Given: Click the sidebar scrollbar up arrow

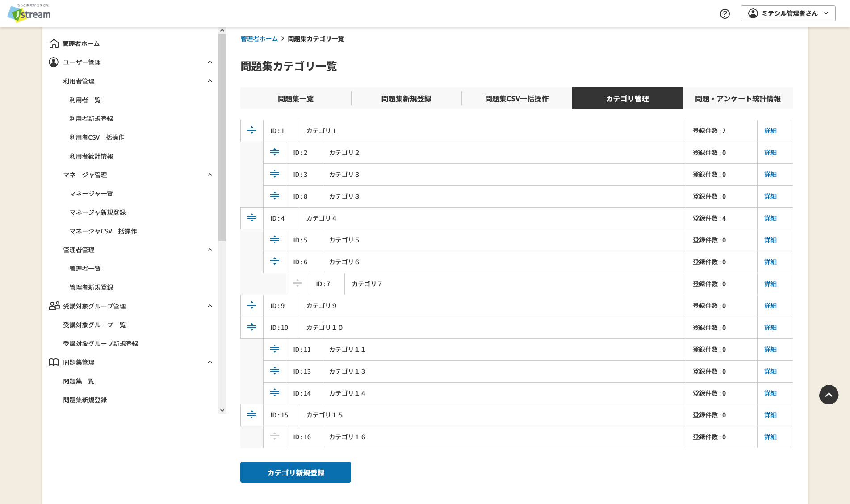Looking at the screenshot, I should pos(222,30).
